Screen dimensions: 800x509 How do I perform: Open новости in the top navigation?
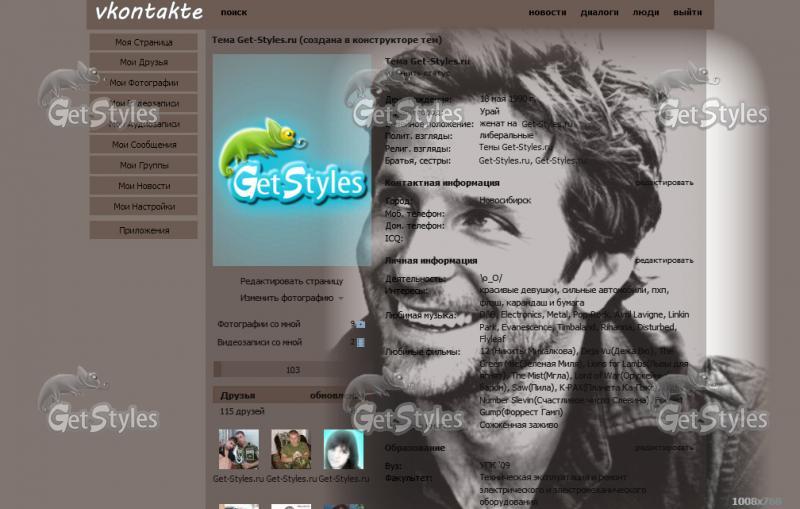[547, 13]
